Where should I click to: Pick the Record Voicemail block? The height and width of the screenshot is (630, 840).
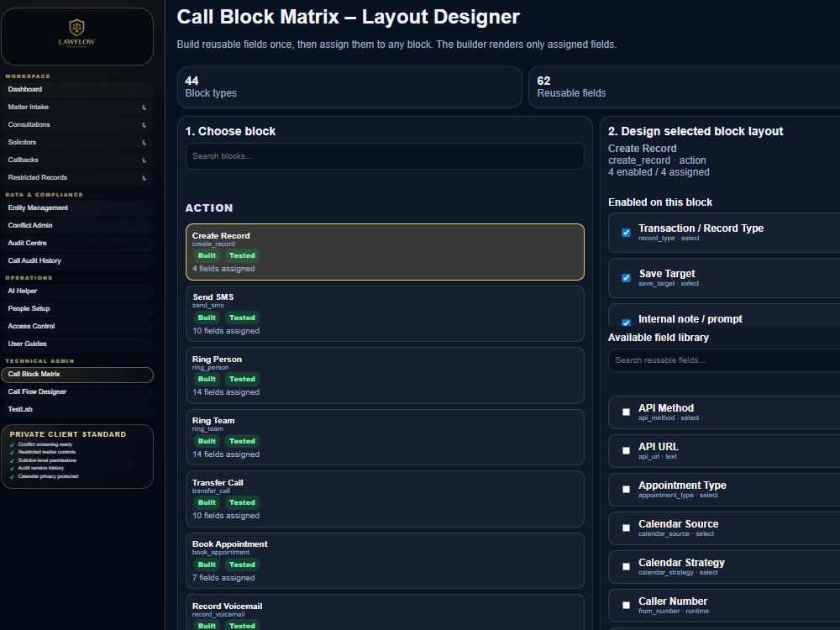[x=385, y=612]
